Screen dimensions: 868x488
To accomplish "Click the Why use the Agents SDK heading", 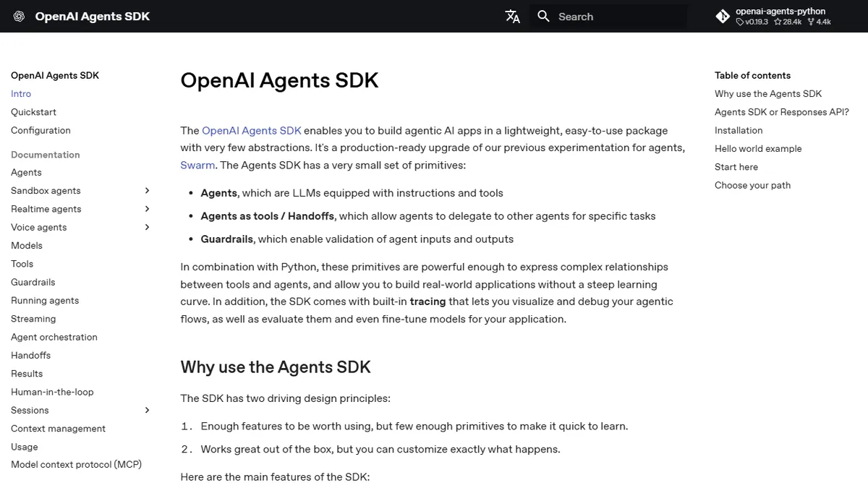I will (x=276, y=367).
